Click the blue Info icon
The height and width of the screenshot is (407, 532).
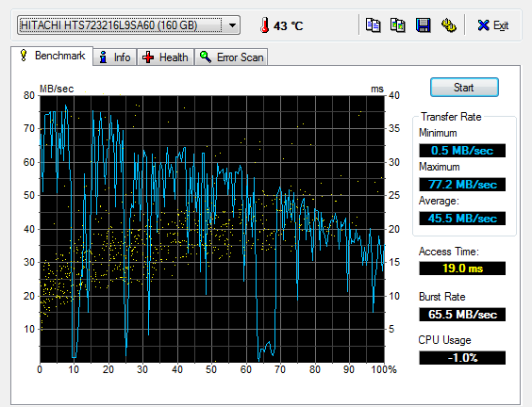pyautogui.click(x=103, y=57)
